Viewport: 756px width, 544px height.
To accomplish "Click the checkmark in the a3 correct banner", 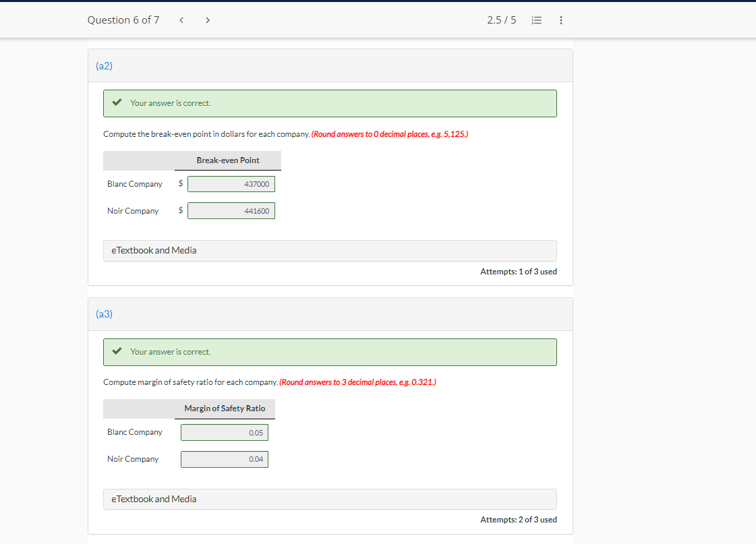I will [x=117, y=351].
